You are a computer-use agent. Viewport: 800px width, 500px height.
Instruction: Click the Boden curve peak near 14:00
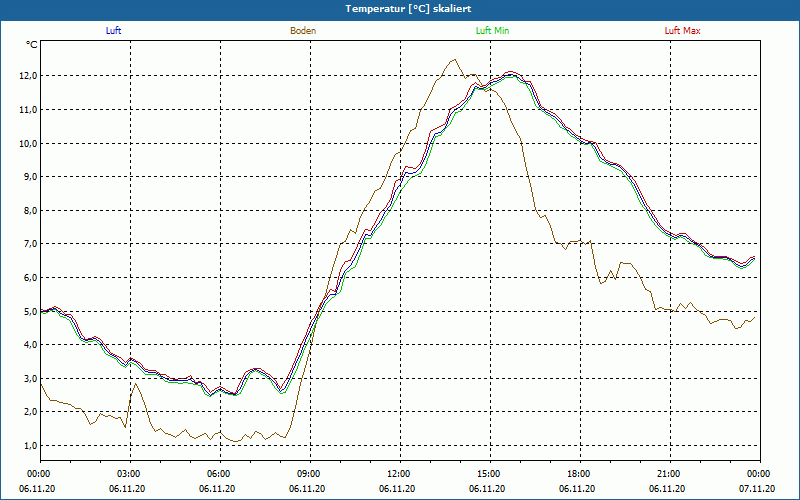click(x=454, y=60)
